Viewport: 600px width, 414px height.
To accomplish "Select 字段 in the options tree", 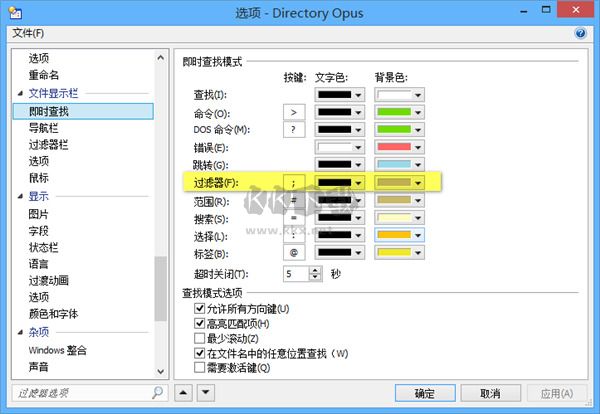I will (x=38, y=231).
